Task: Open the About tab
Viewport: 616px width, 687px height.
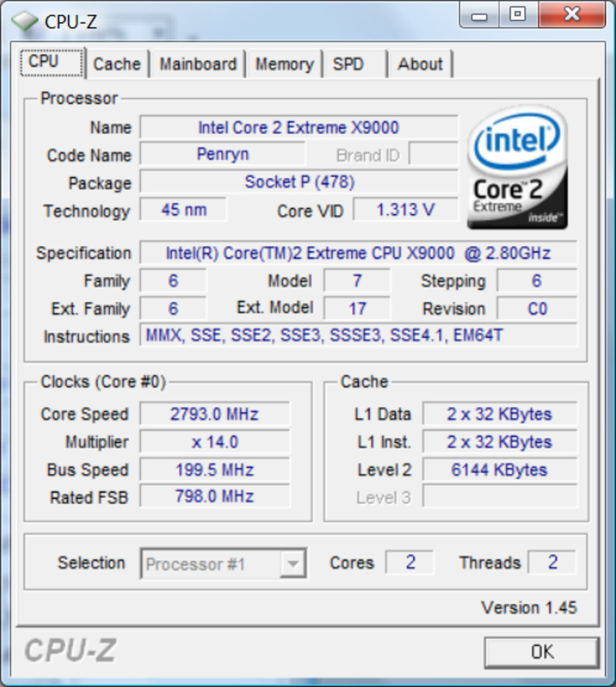Action: click(x=420, y=65)
